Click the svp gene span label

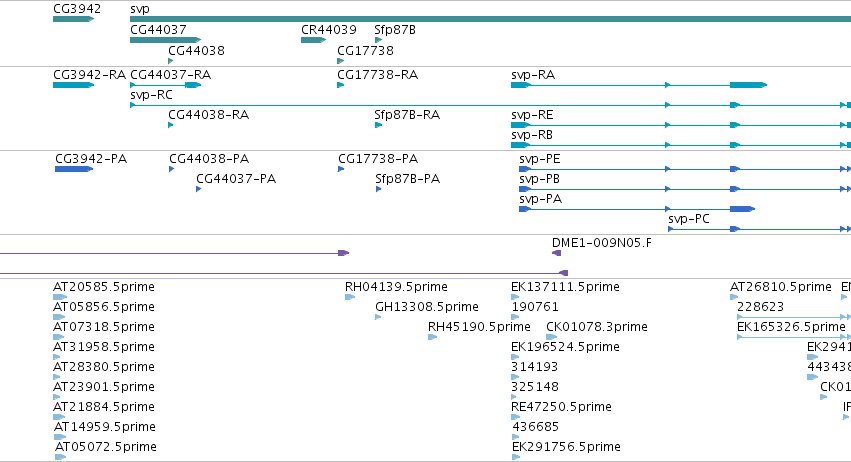coord(139,9)
